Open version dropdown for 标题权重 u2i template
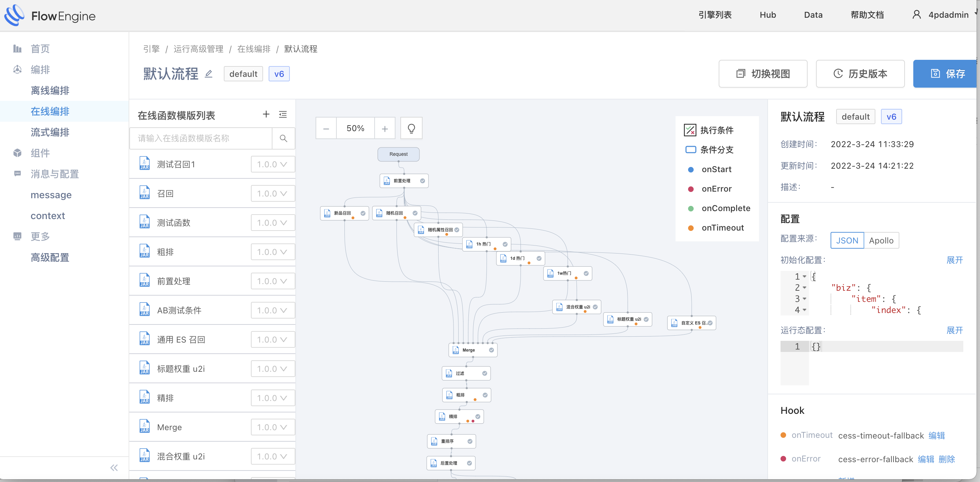The image size is (980, 482). (x=272, y=369)
